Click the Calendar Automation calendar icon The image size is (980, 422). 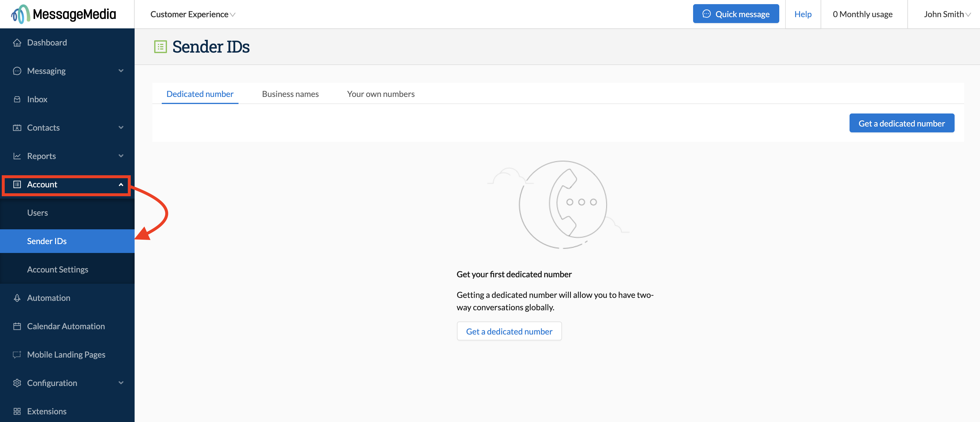pyautogui.click(x=17, y=327)
